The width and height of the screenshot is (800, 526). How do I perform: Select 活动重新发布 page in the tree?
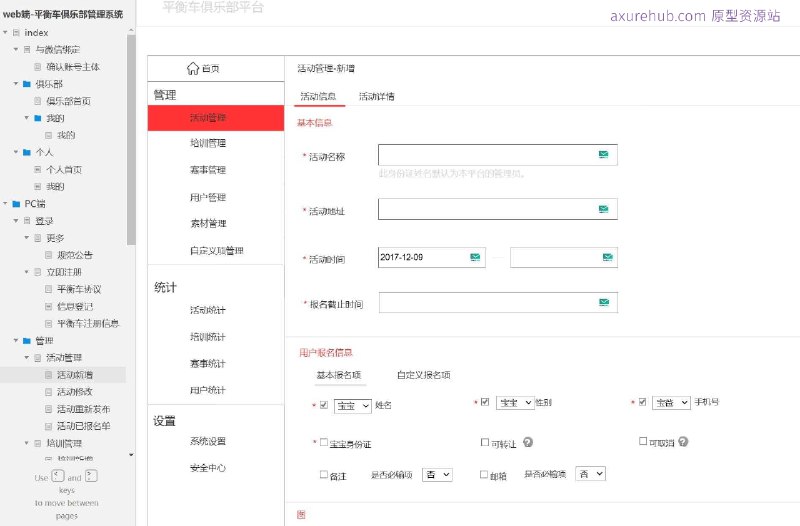pos(84,409)
